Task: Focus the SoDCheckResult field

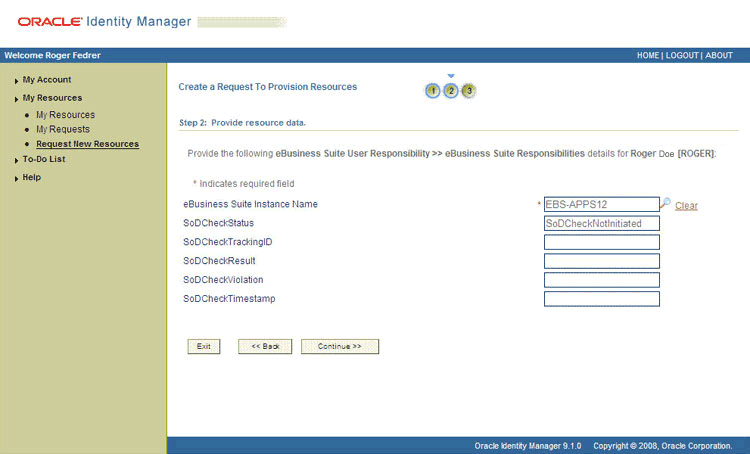Action: coord(602,261)
